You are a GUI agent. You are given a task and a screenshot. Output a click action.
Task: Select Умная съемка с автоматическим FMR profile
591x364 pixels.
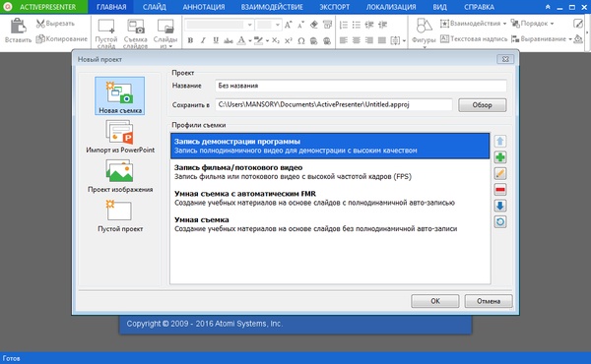330,198
